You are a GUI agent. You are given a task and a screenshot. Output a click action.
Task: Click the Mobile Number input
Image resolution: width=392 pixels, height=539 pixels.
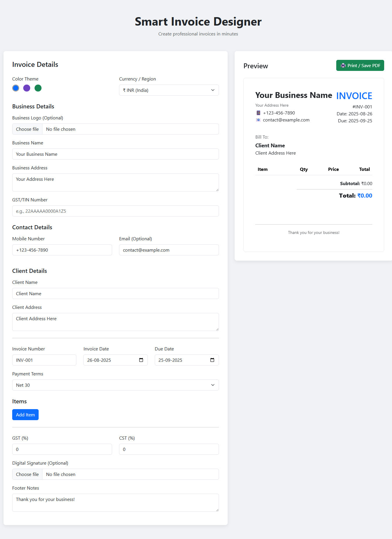click(x=62, y=250)
